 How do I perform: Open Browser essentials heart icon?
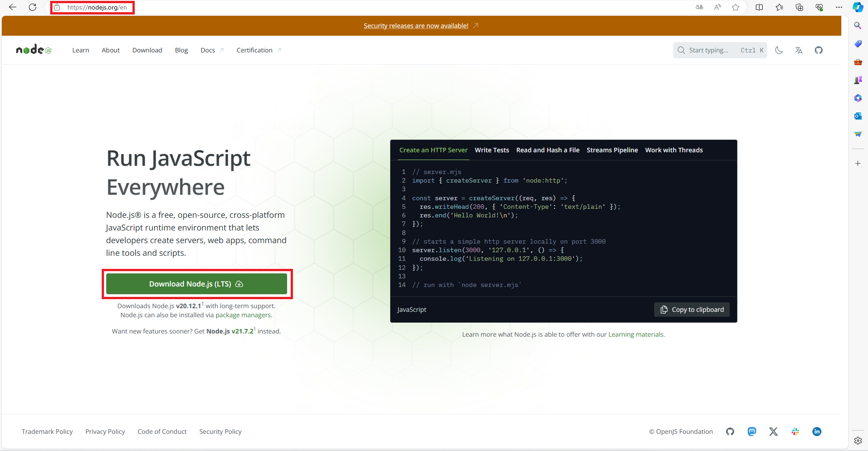[x=819, y=7]
